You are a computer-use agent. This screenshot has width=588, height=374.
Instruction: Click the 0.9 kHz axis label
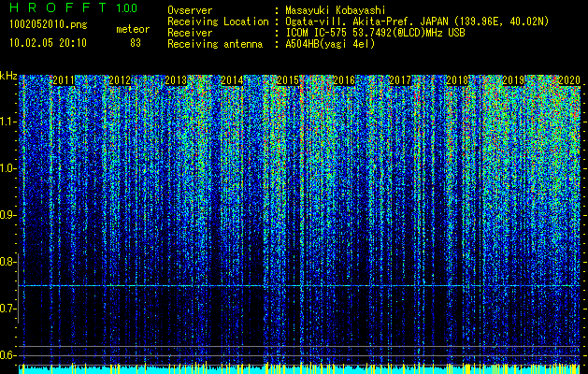(x=8, y=215)
